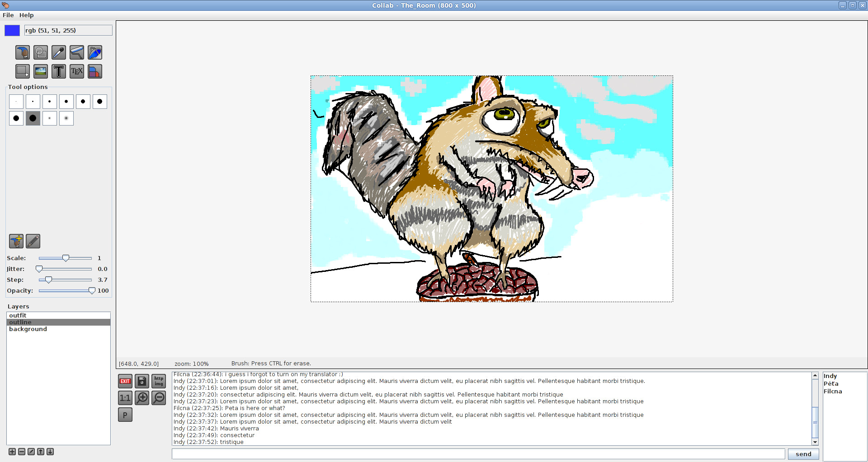Screen dimensions: 868x462
Task: Rename layer with the edit pencil icon
Action: pos(31,452)
